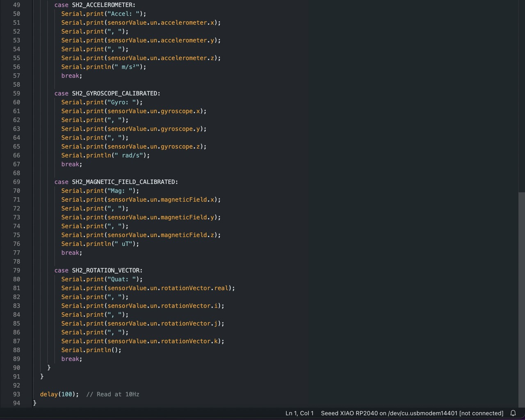Screen dimensions: 525x420
Task: Click the Serial.print("Accel: ") statement
Action: point(104,14)
